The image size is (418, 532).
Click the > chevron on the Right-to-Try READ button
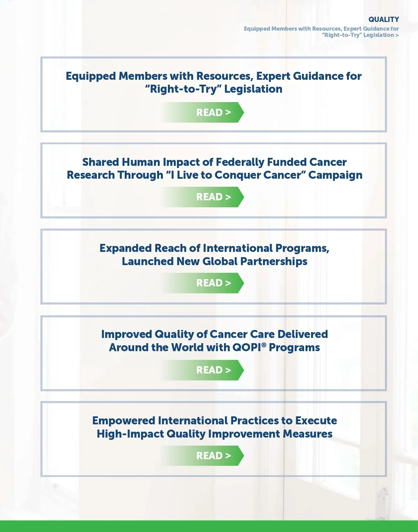(x=228, y=113)
